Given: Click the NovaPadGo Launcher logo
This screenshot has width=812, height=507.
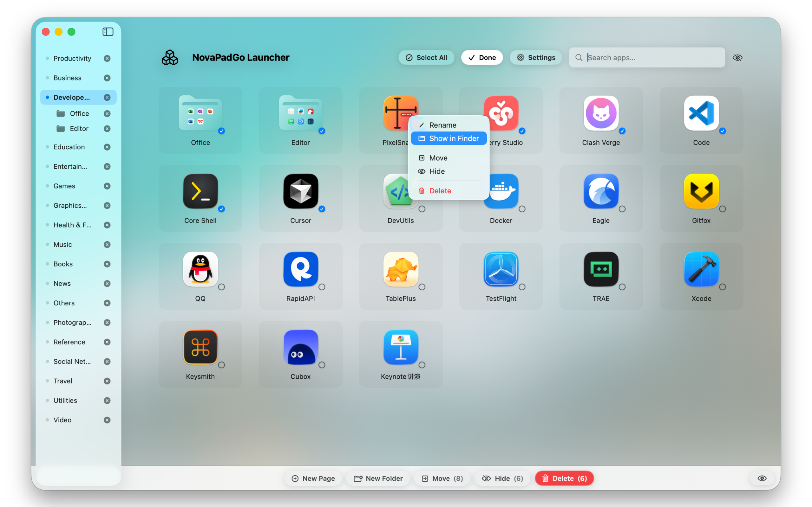Looking at the screenshot, I should point(169,57).
